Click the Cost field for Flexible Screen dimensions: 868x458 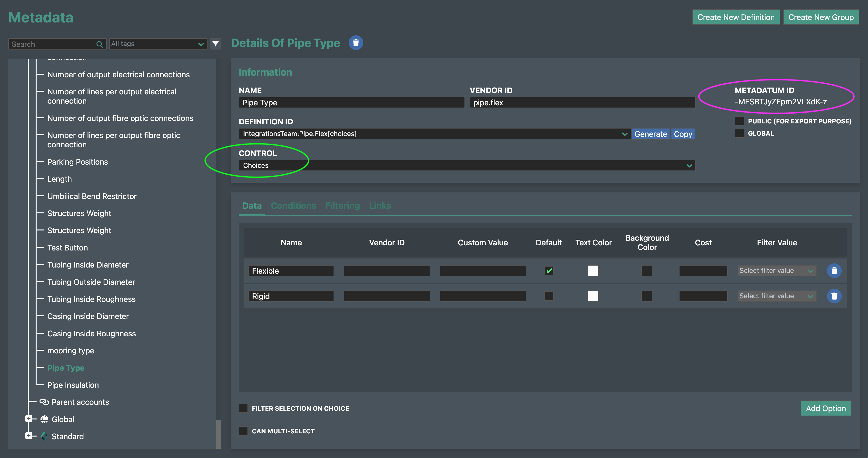click(x=703, y=271)
